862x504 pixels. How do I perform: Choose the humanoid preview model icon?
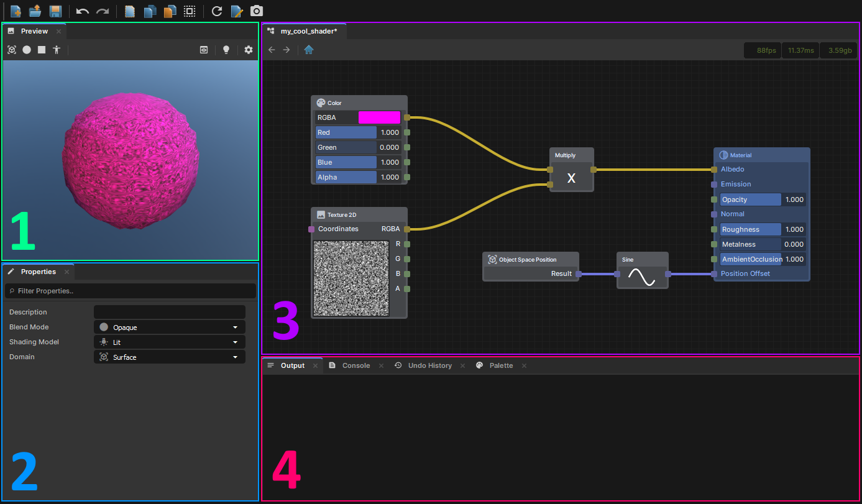coord(57,50)
